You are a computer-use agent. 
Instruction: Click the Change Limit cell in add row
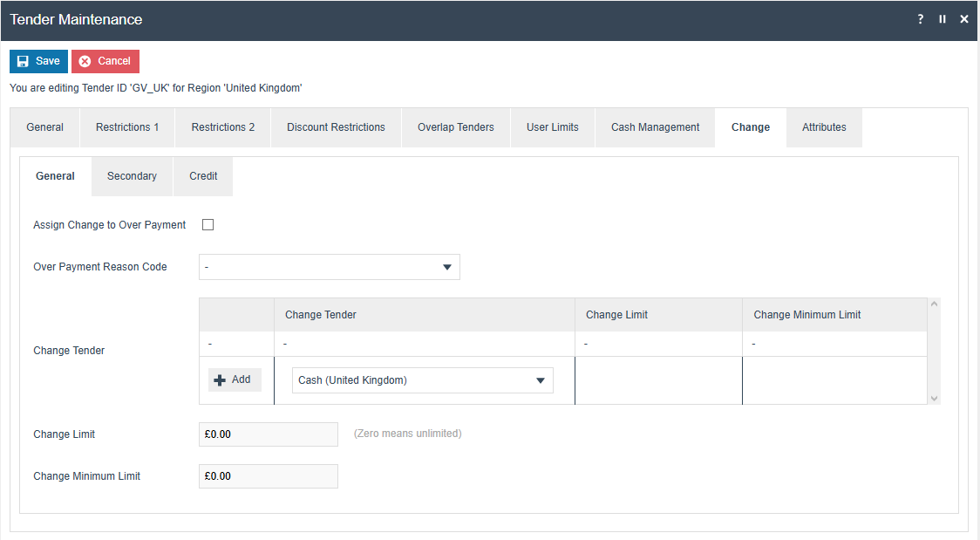point(659,380)
